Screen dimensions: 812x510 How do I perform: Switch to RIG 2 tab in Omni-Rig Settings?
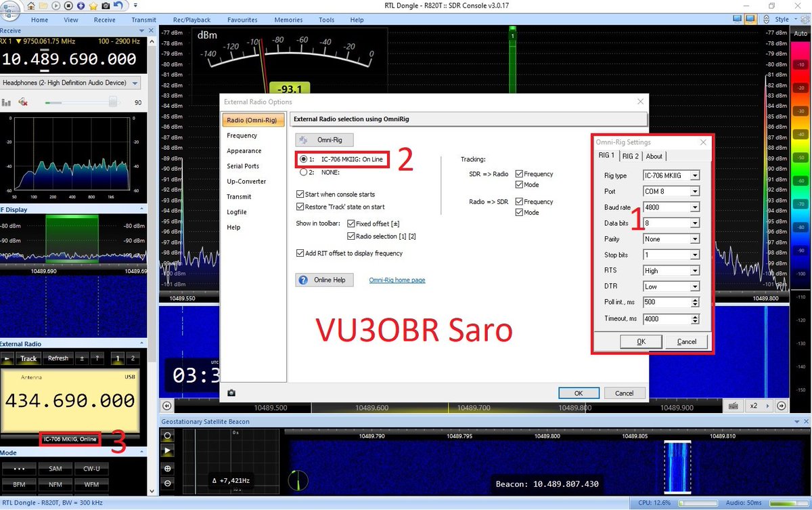pyautogui.click(x=630, y=156)
